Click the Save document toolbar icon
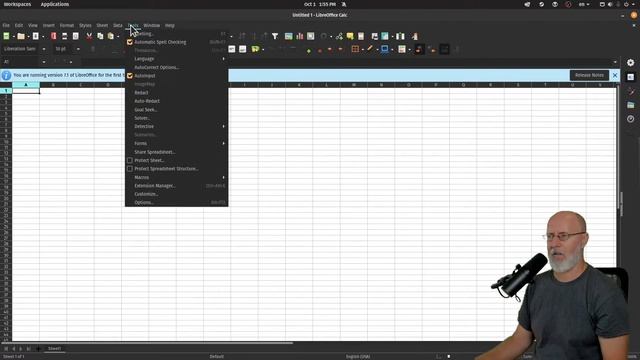 click(36, 36)
